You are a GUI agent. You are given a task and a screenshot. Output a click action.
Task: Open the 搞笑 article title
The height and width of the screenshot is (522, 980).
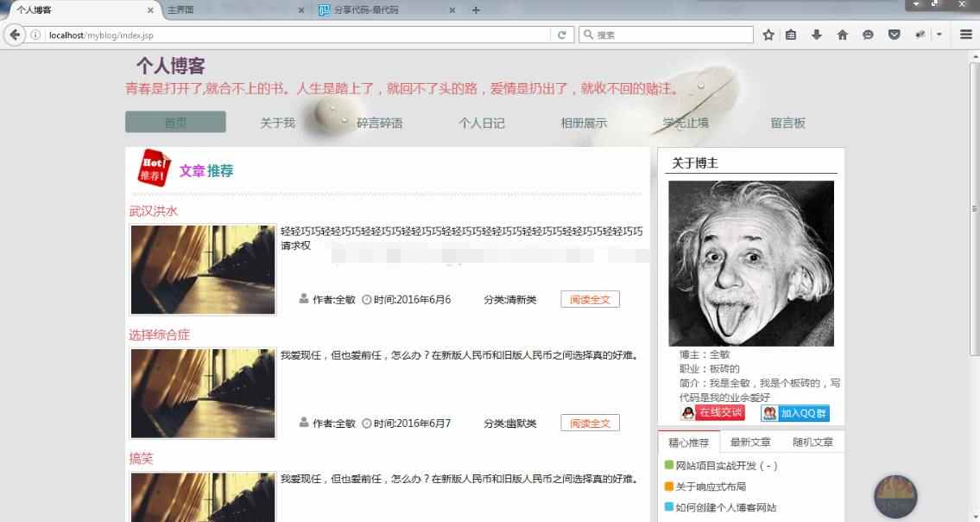(141, 459)
